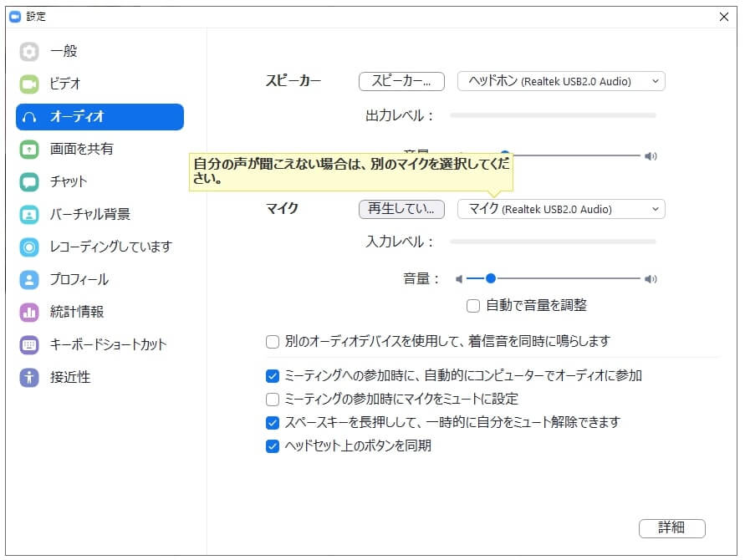Click the 再生してい... mic test button
This screenshot has width=745, height=560.
(x=401, y=209)
